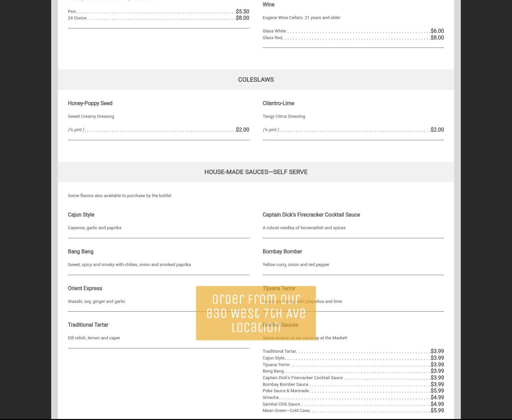
Task: Click the Coleslaws section header
Action: [x=256, y=80]
